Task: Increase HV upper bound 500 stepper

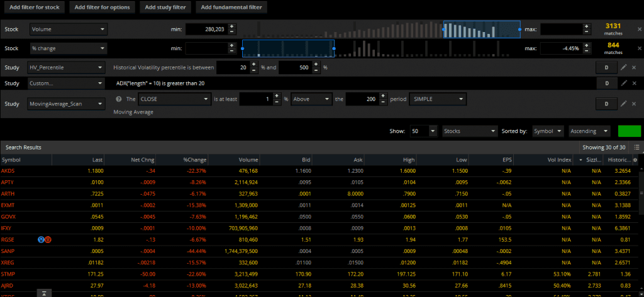Action: coord(316,65)
